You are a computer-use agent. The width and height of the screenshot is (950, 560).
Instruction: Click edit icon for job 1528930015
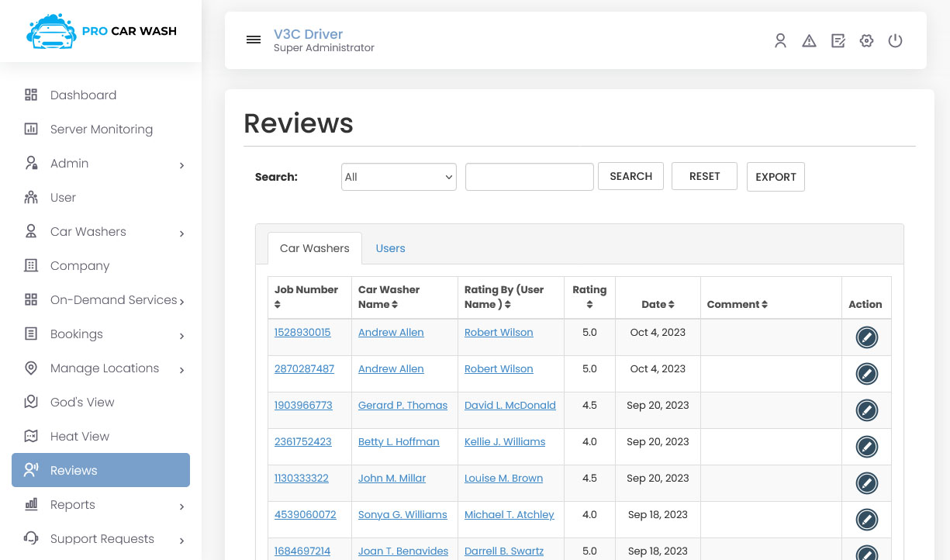pos(866,337)
